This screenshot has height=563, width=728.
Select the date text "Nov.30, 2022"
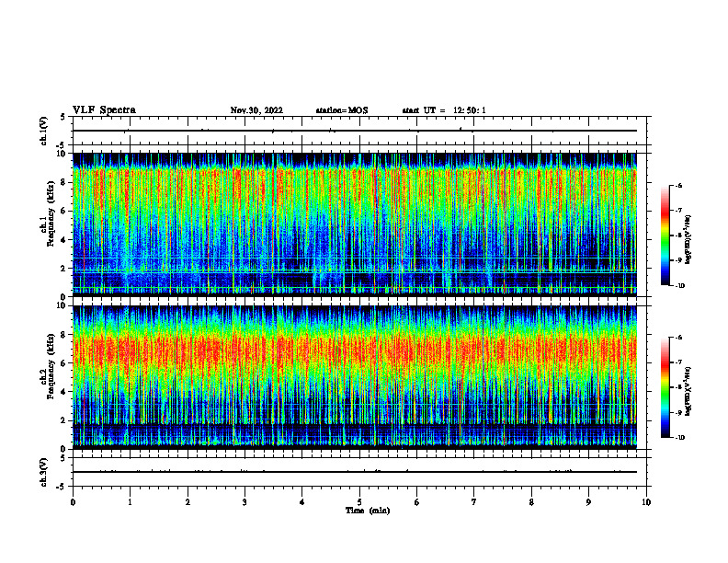256,110
